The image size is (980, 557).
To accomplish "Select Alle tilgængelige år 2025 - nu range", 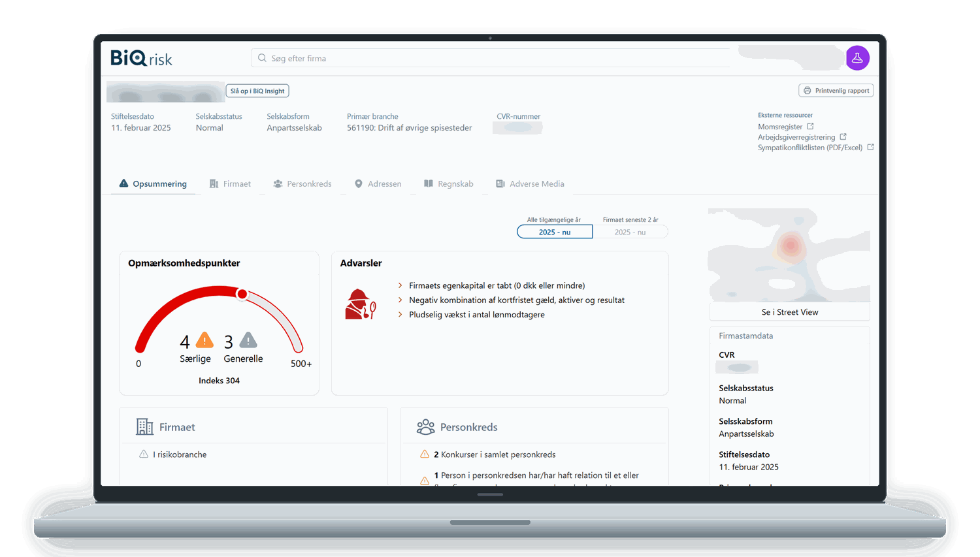I will click(x=555, y=232).
